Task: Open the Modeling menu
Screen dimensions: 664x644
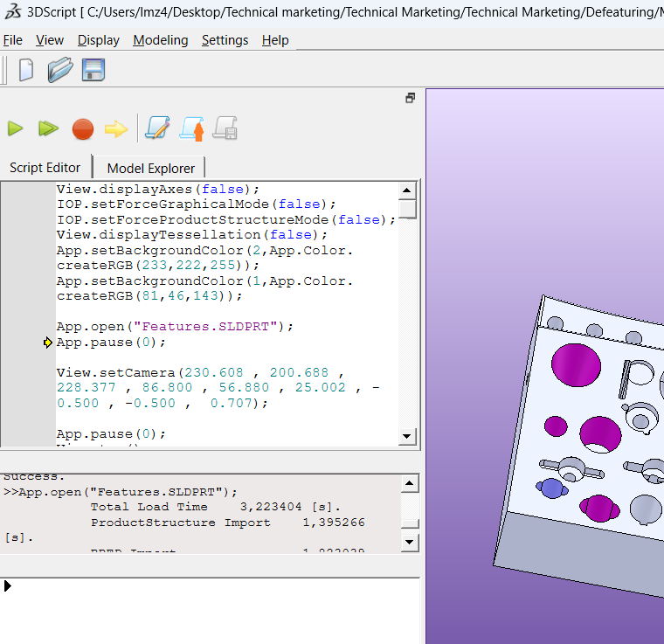Action: 160,40
